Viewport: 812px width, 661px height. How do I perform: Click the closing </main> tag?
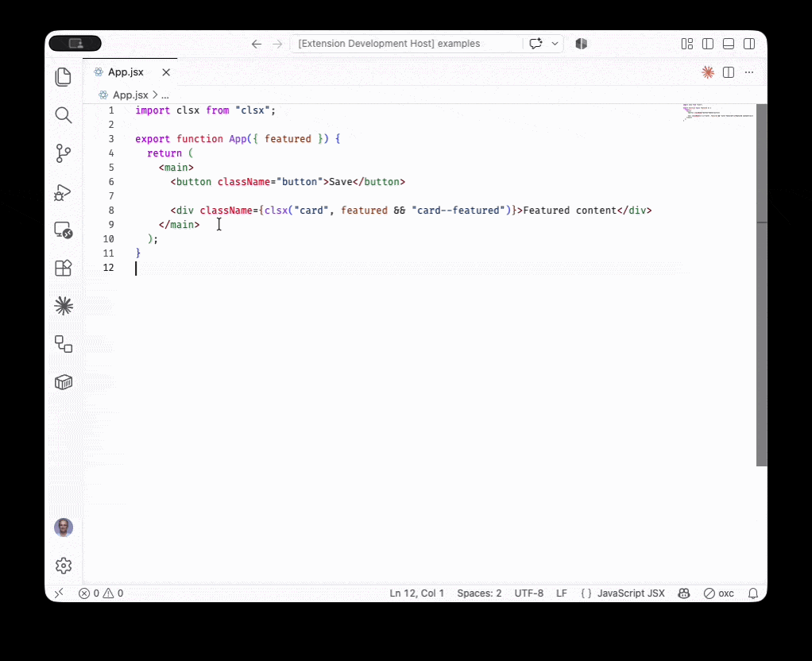pos(180,224)
